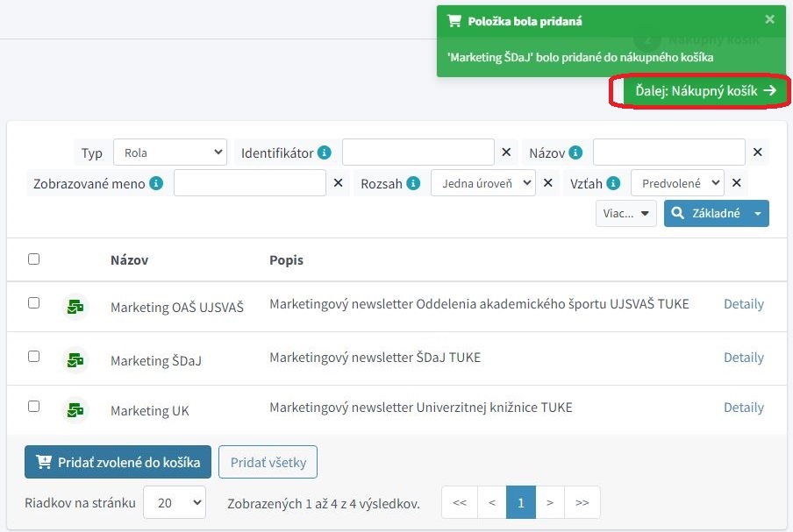Image resolution: width=793 pixels, height=532 pixels.
Task: Open the Vzťah dropdown 'Predvolené'
Action: pos(677,183)
